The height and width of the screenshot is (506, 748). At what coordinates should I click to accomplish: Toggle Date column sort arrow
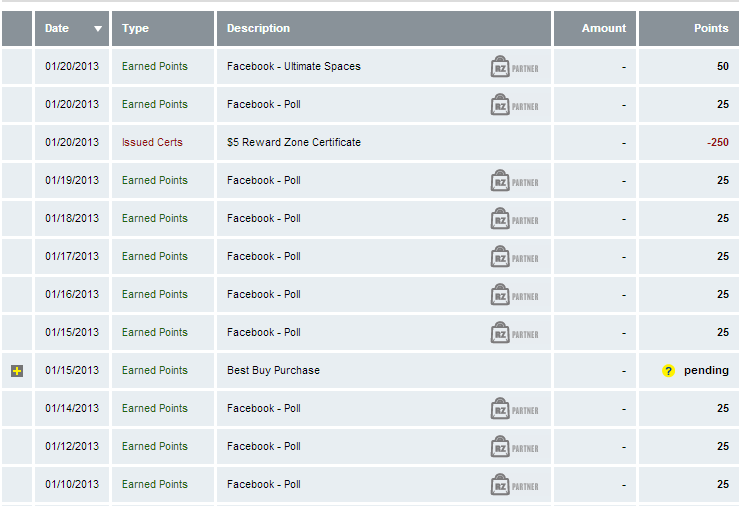[98, 29]
